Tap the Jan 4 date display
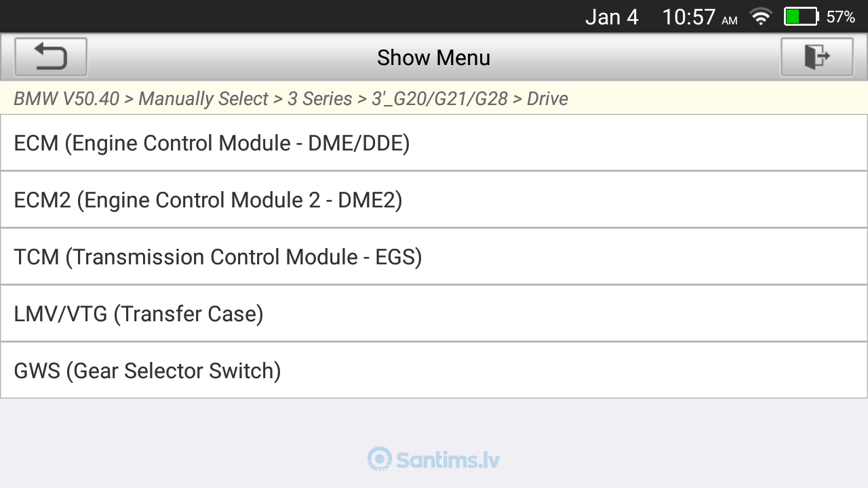Screen dimensions: 868x488 pyautogui.click(x=612, y=17)
